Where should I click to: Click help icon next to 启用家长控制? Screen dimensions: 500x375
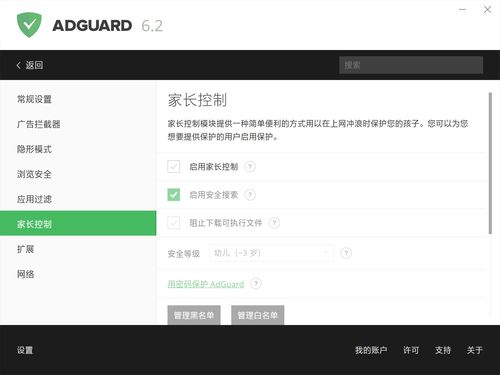[x=250, y=167]
